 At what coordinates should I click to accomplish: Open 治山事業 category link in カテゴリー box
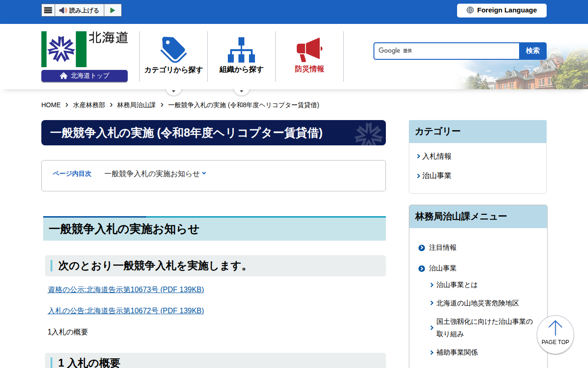436,176
